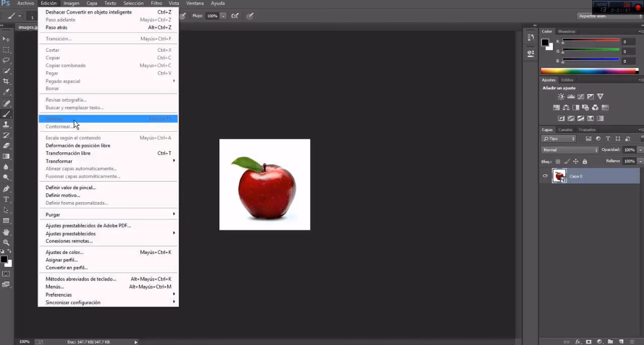Toggle the lock position icon for layers

pos(576,161)
